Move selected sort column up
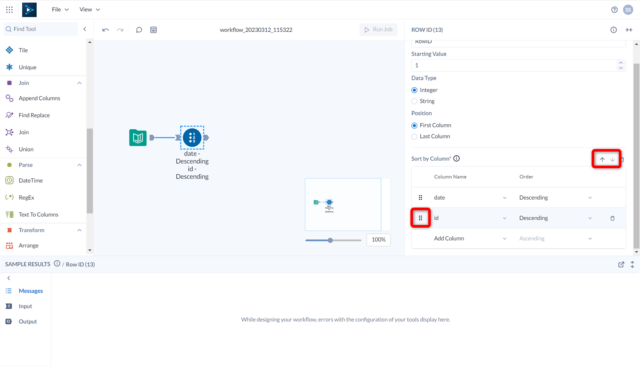 (x=602, y=160)
